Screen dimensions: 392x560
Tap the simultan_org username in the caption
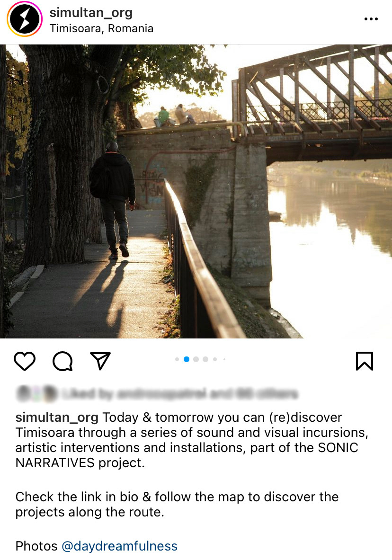click(x=57, y=417)
